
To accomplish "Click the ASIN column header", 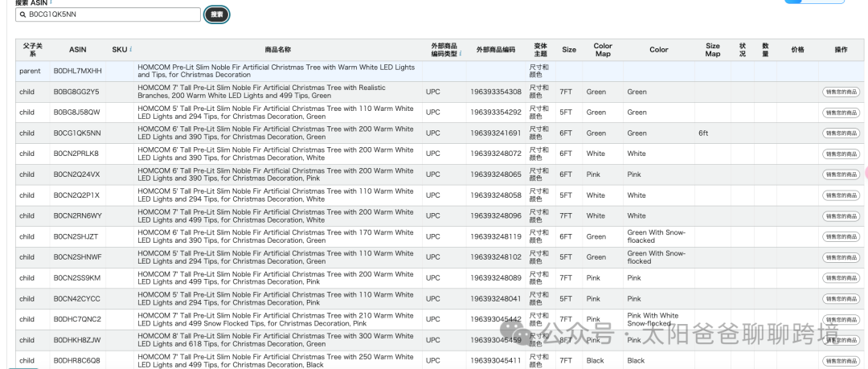I will tap(77, 50).
